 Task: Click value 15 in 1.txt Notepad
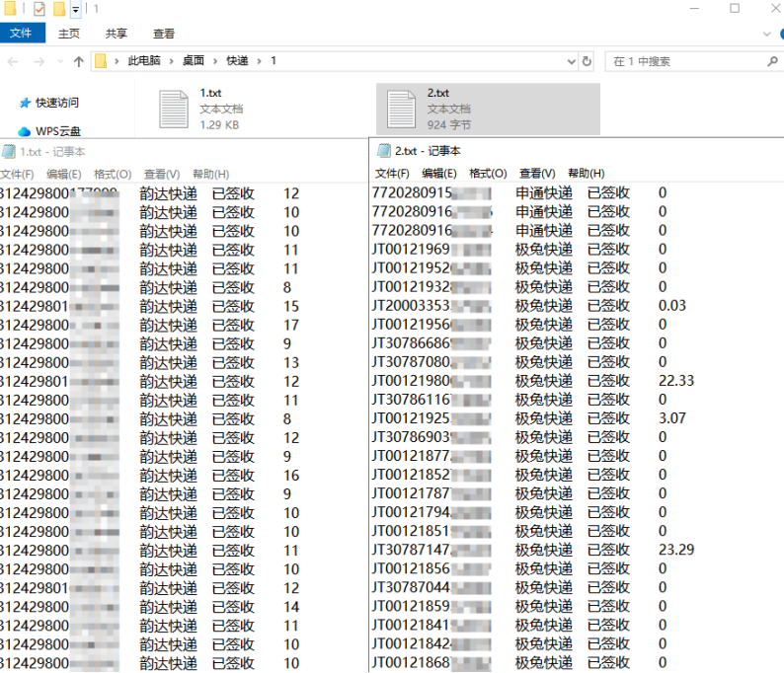pos(291,306)
